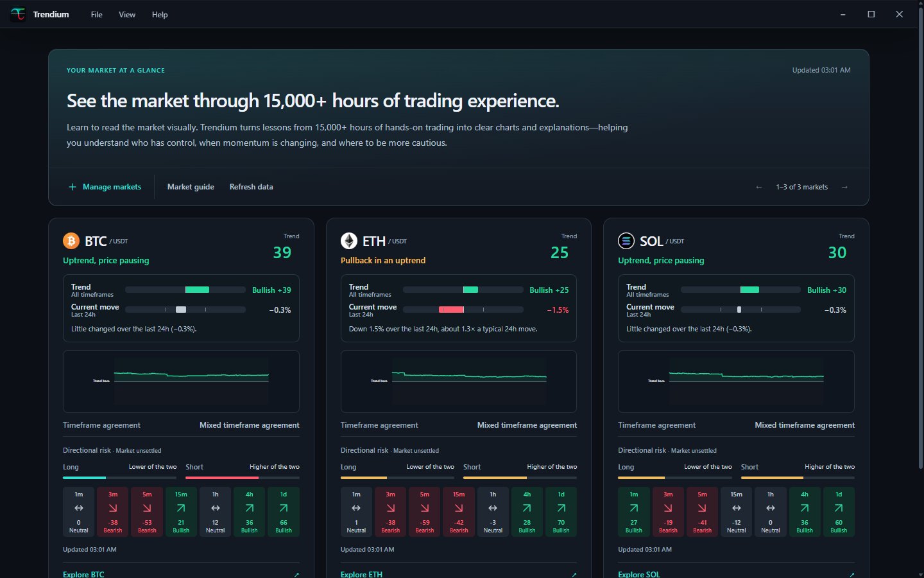This screenshot has height=578, width=924.
Task: Select ETH 4h Bullish timeframe tile
Action: [x=527, y=512]
